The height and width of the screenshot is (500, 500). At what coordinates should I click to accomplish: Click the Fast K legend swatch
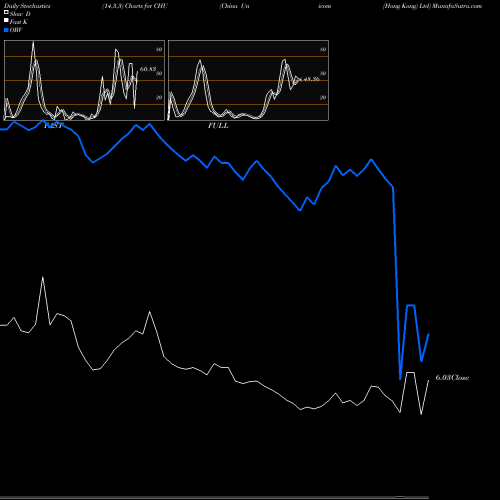pyautogui.click(x=6, y=21)
